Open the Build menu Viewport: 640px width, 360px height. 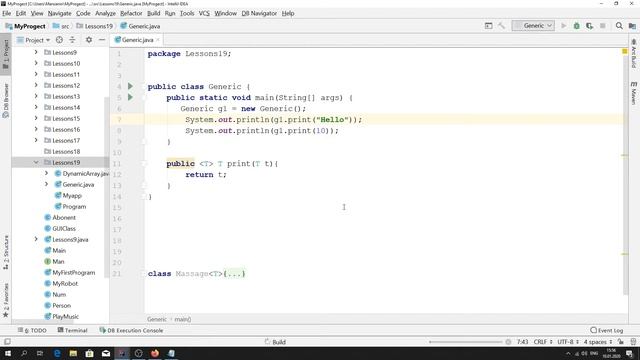click(153, 13)
